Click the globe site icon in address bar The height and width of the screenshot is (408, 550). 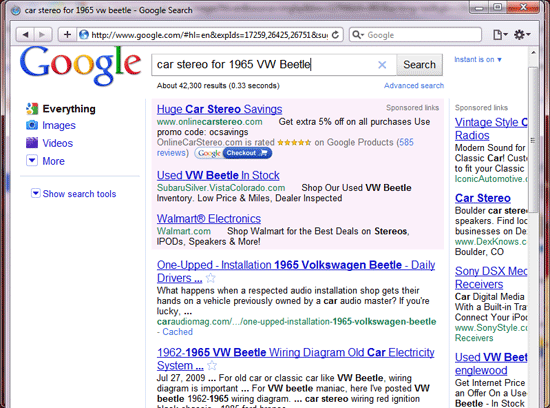coord(84,34)
